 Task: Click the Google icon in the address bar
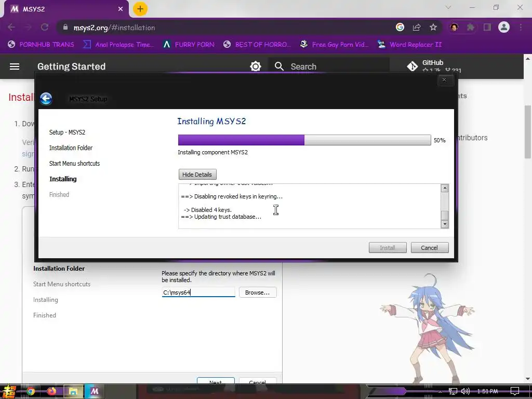(x=400, y=28)
